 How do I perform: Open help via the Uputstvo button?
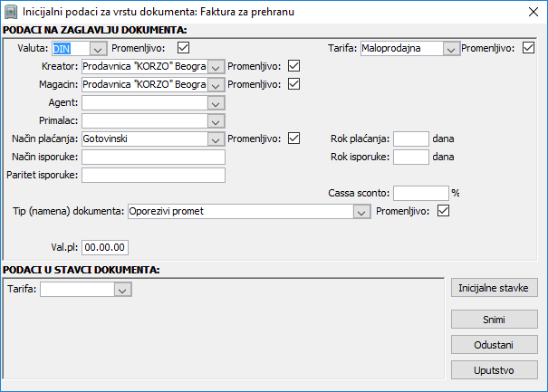(x=495, y=369)
